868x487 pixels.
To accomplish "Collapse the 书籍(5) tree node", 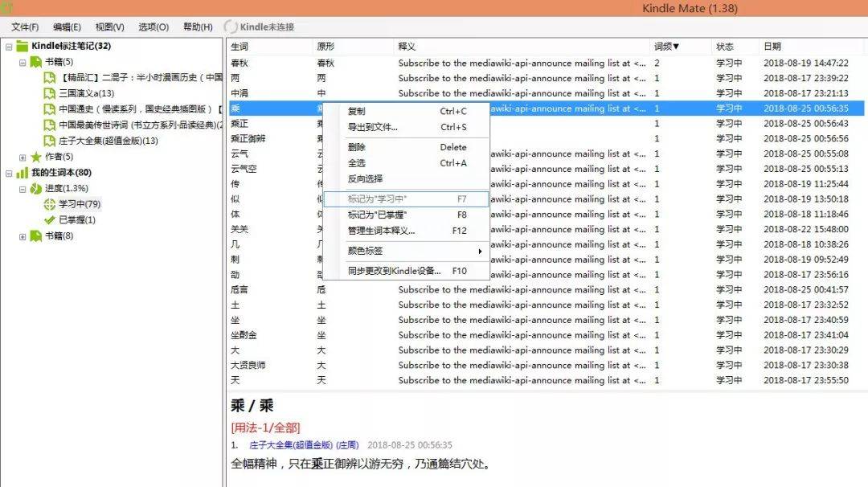I will tap(23, 63).
